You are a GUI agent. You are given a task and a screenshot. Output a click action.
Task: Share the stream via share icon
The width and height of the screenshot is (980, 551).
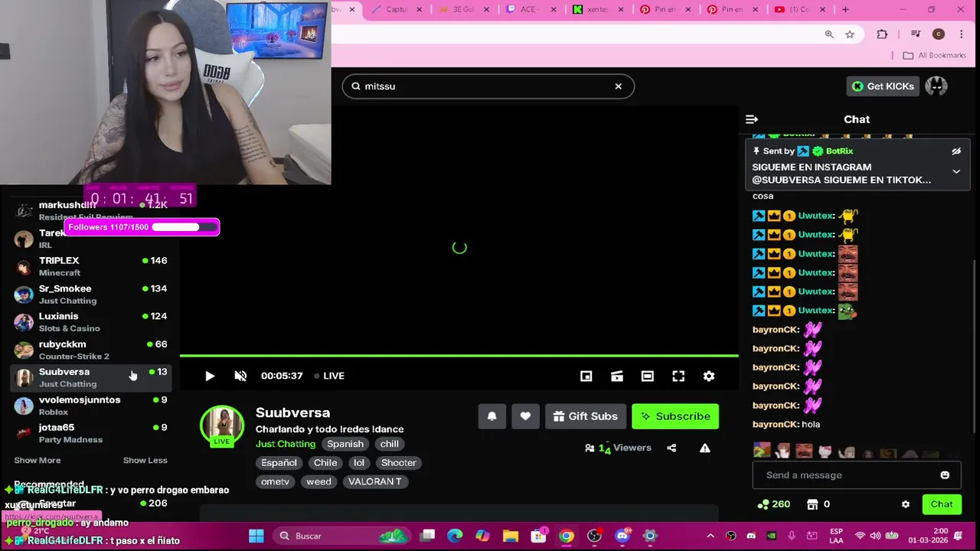pyautogui.click(x=671, y=448)
